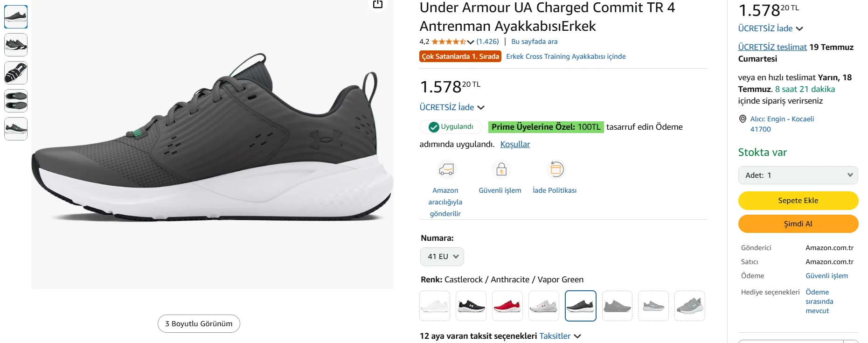
Task: Open Erkek Cross Training Ayakkabısı category link
Action: coord(566,56)
